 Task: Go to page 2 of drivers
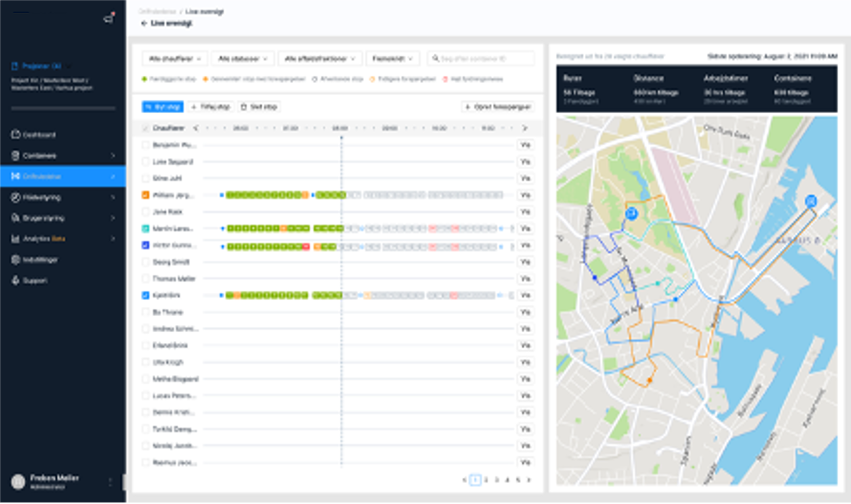(x=486, y=480)
